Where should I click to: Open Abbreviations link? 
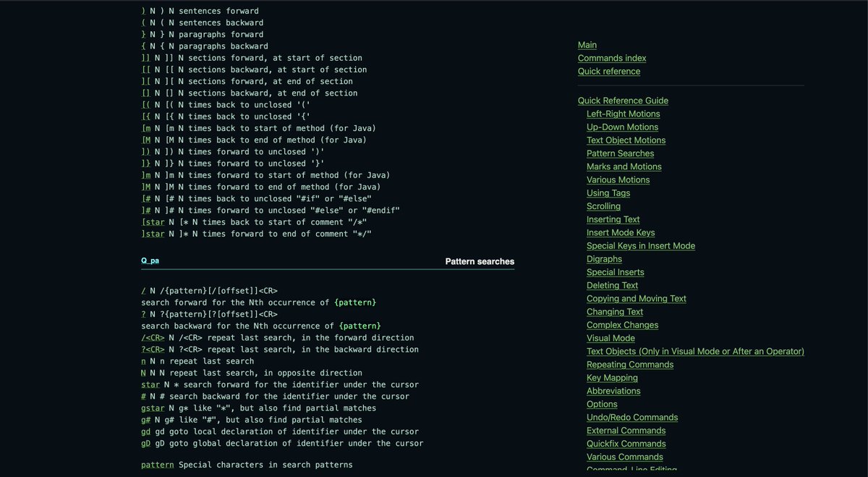(613, 391)
